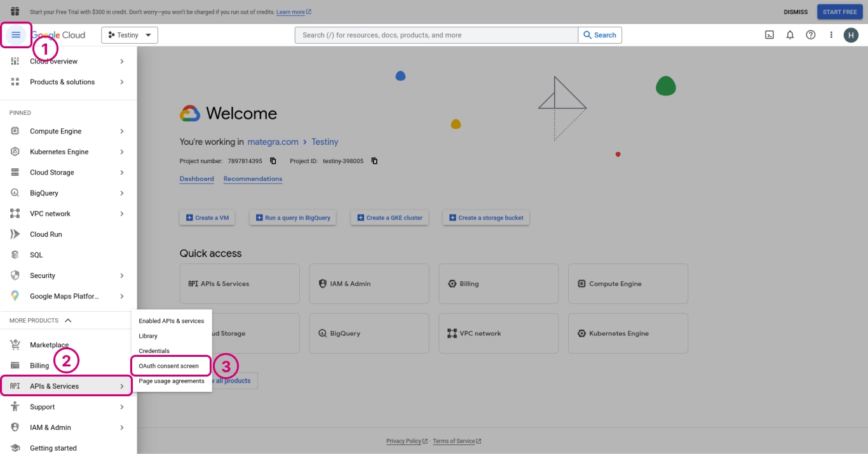Click the Start Free button
The width and height of the screenshot is (868, 454).
point(839,12)
